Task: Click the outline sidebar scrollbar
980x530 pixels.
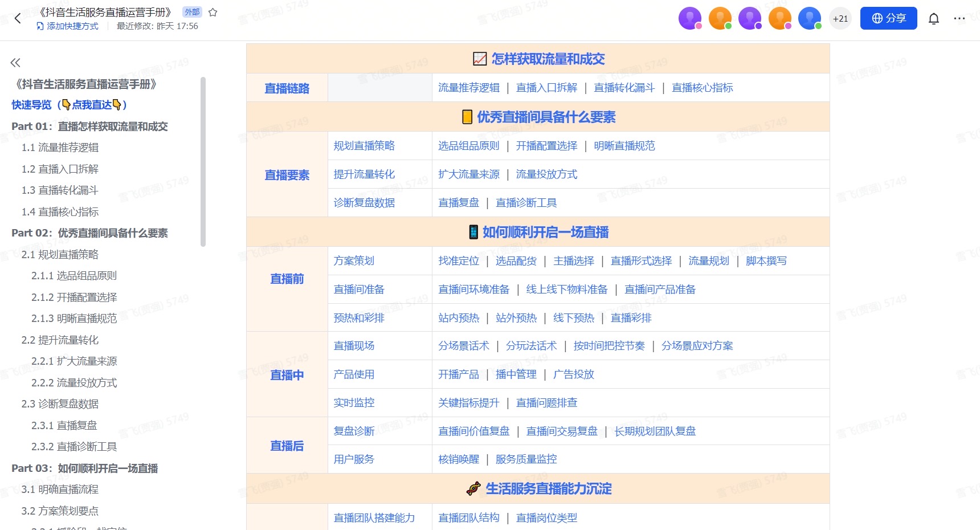Action: pyautogui.click(x=203, y=162)
